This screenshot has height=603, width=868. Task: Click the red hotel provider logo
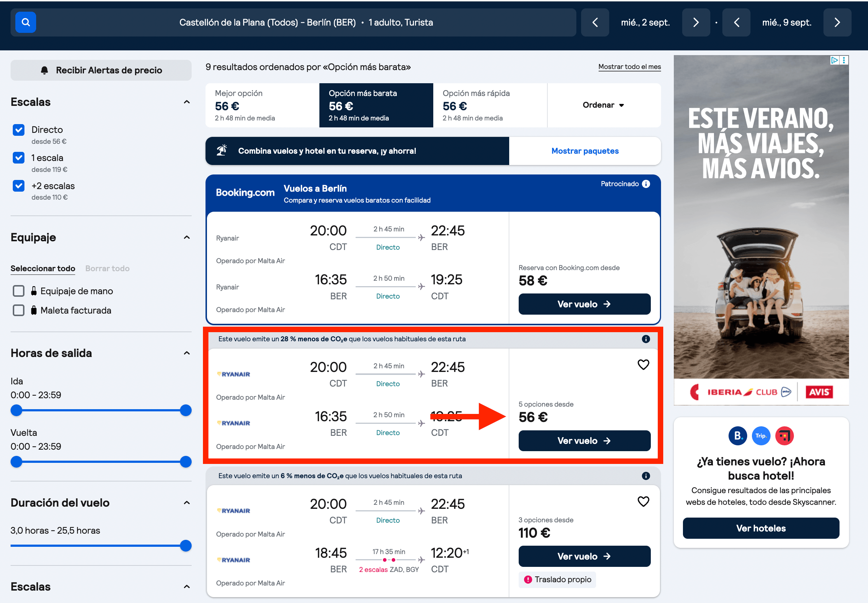784,436
